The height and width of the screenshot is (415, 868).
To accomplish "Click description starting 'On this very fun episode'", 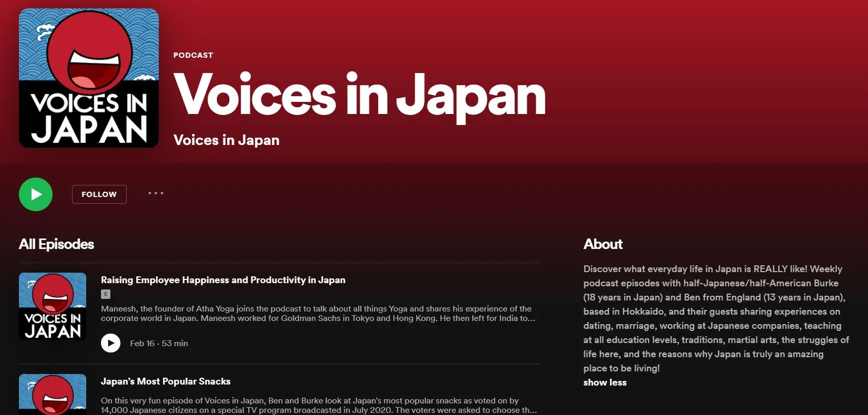I will point(319,406).
